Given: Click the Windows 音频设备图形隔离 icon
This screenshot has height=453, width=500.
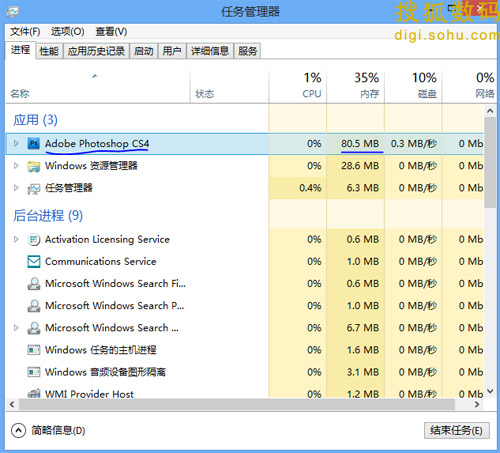Looking at the screenshot, I should click(33, 372).
